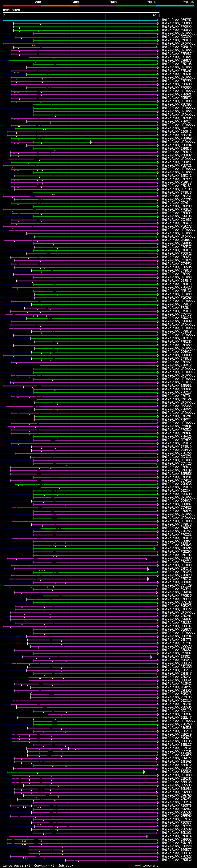Open the UniRef100_A7PVE6 entry
197x868 pixels.
point(176,81)
